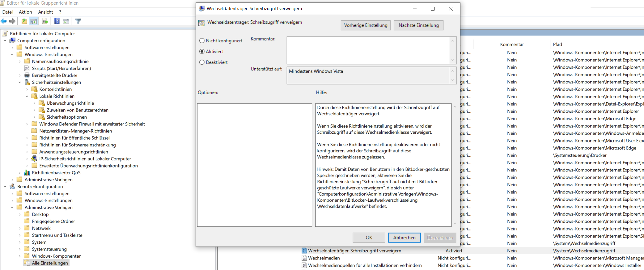This screenshot has height=270, width=644.
Task: Click the gray Forward arrow in toolbar
Action: pyautogui.click(x=12, y=21)
